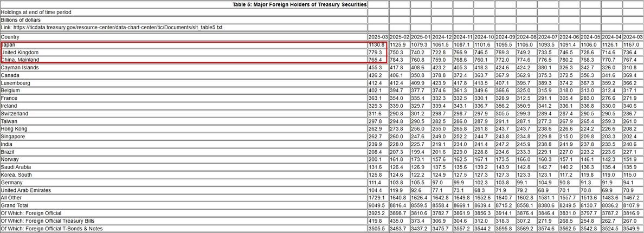
Task: Click 'Of Which: Foreign Official Treasury Bills' label
Action: [x=184, y=221]
